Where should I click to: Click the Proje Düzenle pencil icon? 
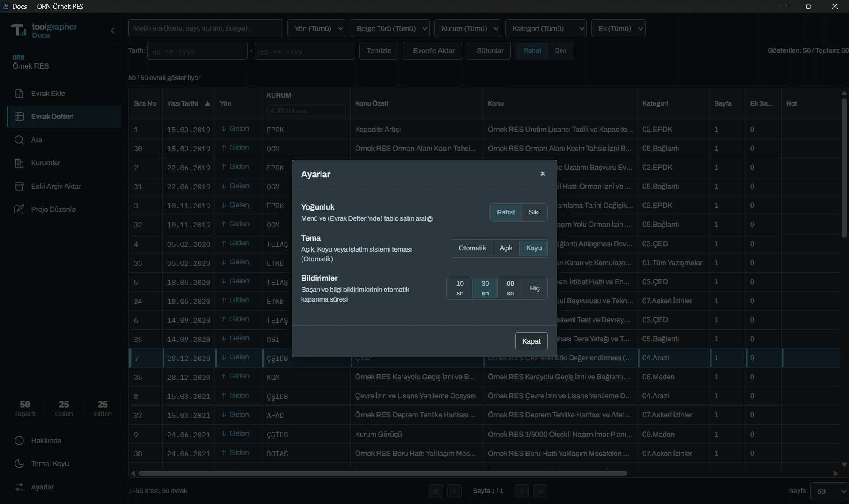coord(19,209)
